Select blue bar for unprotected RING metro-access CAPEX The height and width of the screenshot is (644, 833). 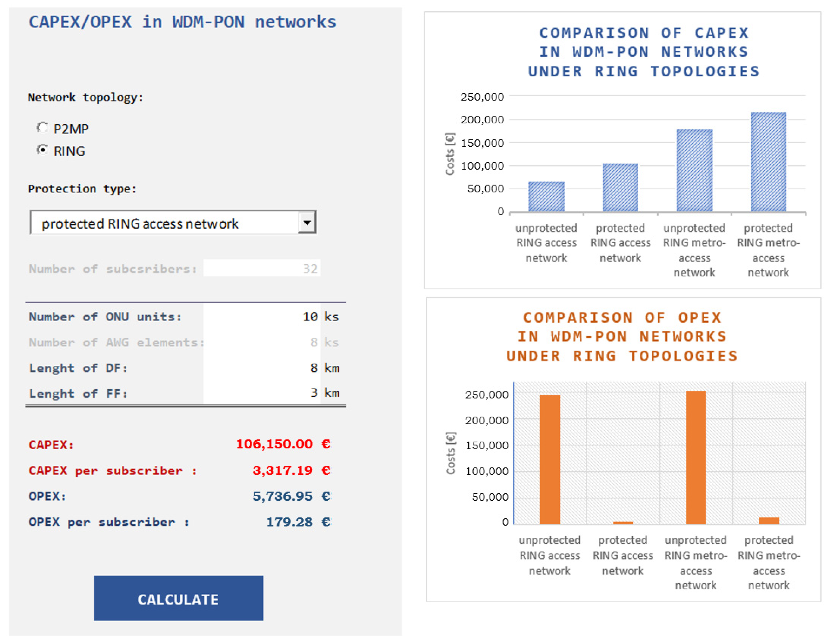[x=694, y=171]
